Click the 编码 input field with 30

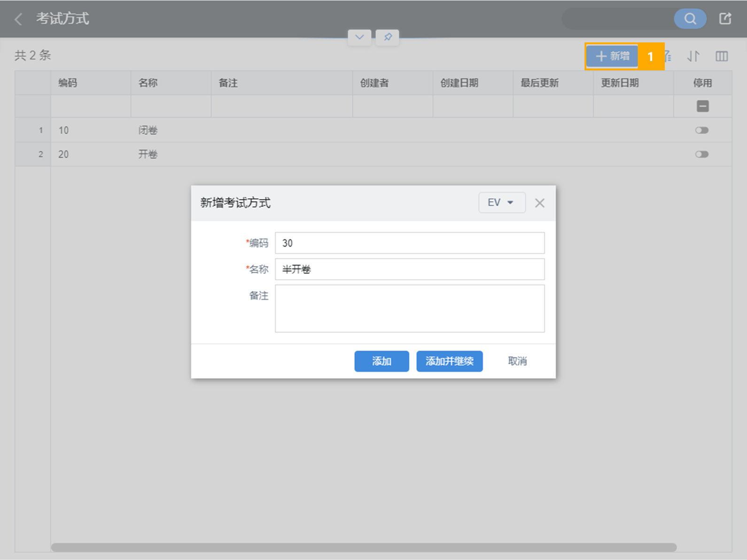(x=410, y=243)
